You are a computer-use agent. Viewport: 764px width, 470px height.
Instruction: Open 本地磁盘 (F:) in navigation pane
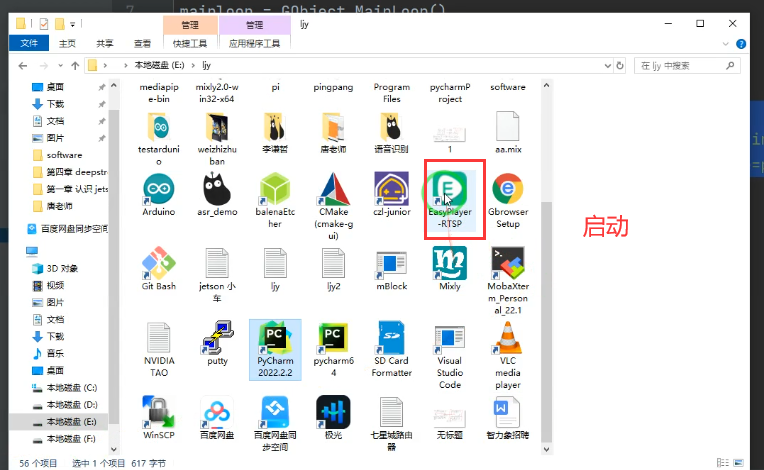(71, 439)
